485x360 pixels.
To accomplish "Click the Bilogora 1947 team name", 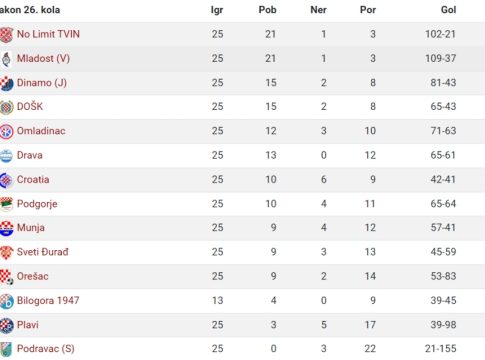I will coord(48,300).
